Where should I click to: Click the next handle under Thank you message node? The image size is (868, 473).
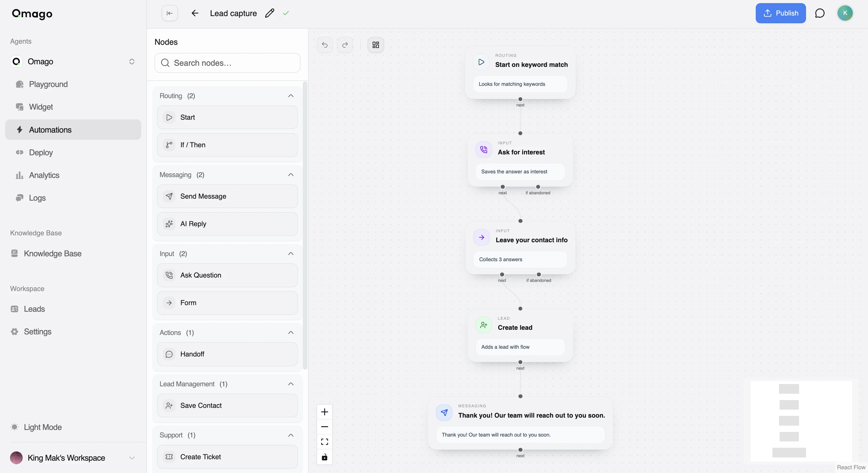(x=520, y=450)
